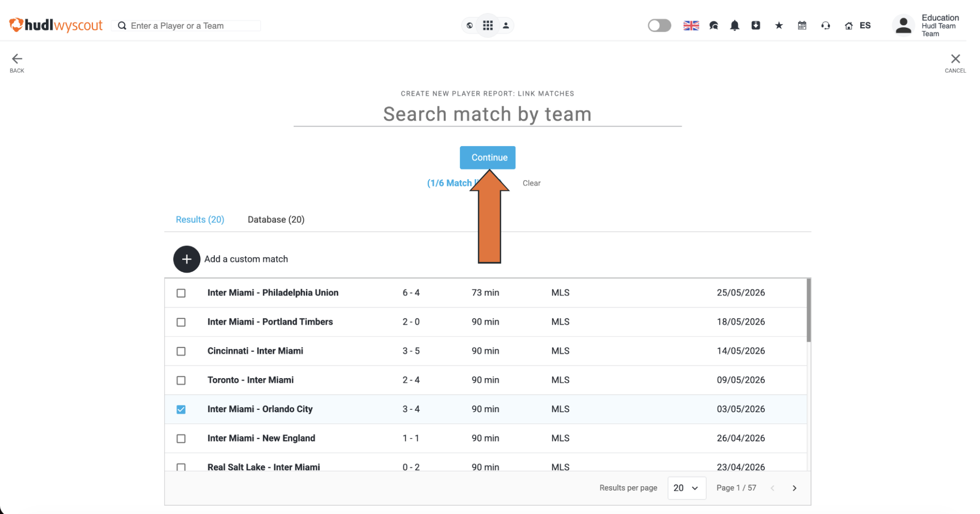Viewport: 980px width, 514px height.
Task: Click date 26/04/2026 in list
Action: (741, 438)
